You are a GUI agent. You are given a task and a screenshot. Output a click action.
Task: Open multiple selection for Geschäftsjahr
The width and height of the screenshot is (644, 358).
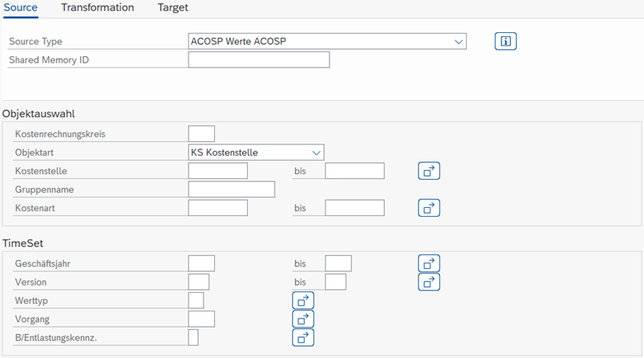429,263
